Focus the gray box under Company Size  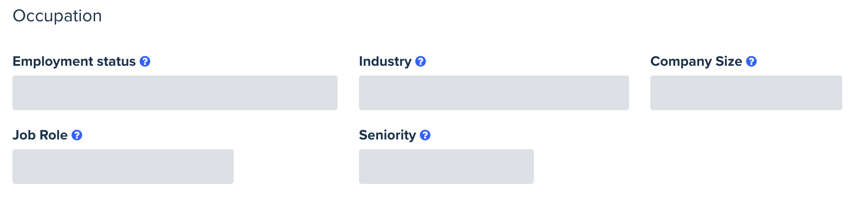tap(746, 93)
